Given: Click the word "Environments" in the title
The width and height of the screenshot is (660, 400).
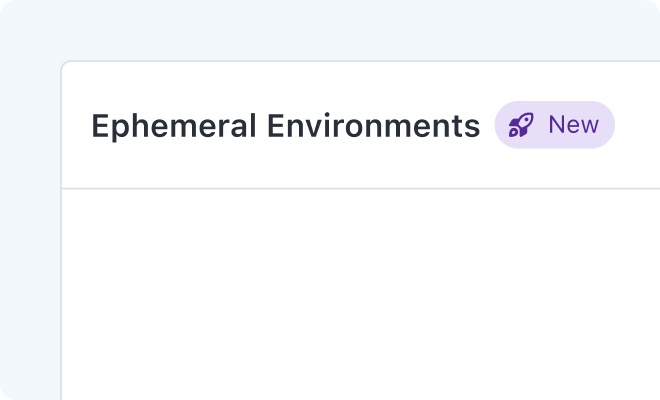Looking at the screenshot, I should tap(373, 125).
